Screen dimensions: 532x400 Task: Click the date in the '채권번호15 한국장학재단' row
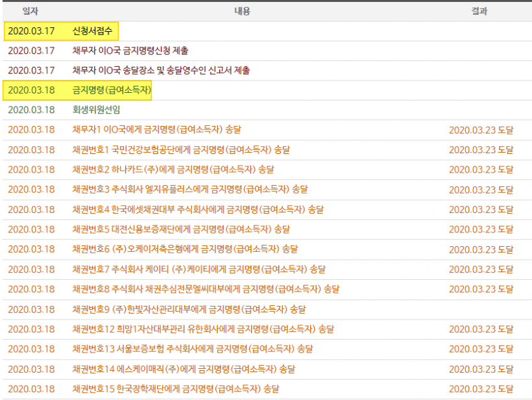31,389
